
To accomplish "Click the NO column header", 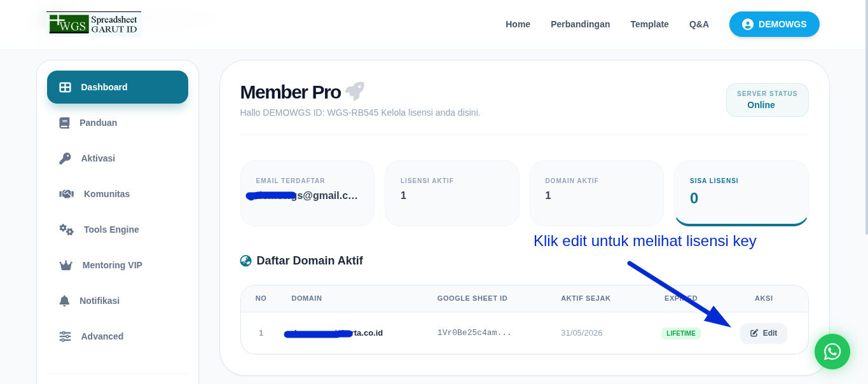I will 261,298.
